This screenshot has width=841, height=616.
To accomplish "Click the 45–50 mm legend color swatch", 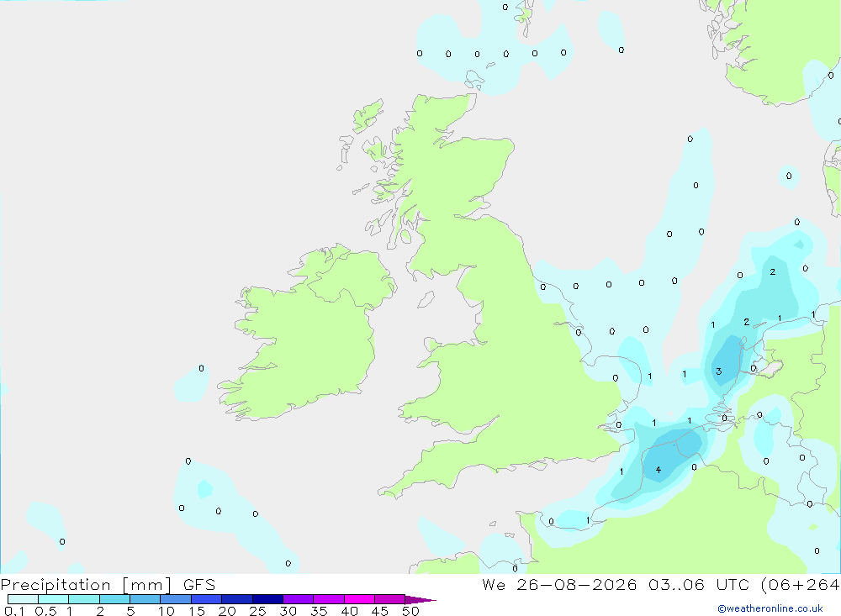I will pos(390,599).
